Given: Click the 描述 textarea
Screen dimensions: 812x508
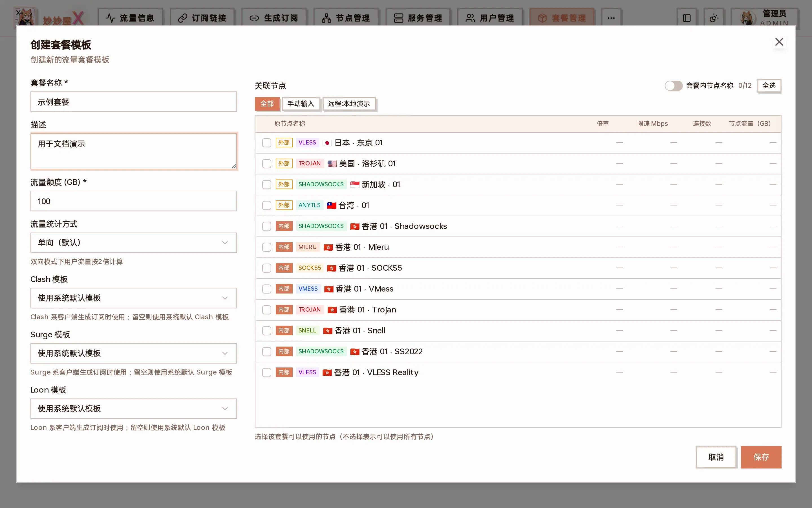Looking at the screenshot, I should click(134, 151).
